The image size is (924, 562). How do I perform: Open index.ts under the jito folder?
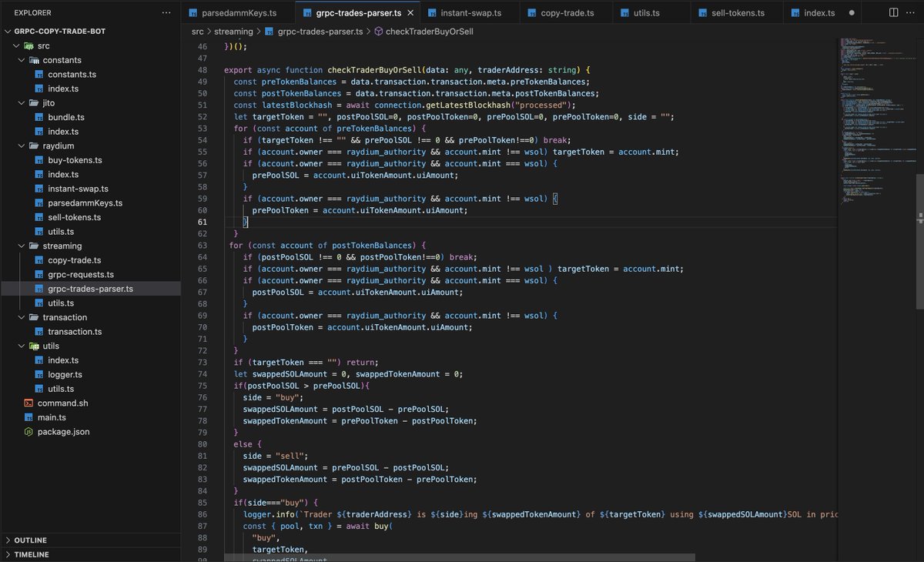point(63,132)
